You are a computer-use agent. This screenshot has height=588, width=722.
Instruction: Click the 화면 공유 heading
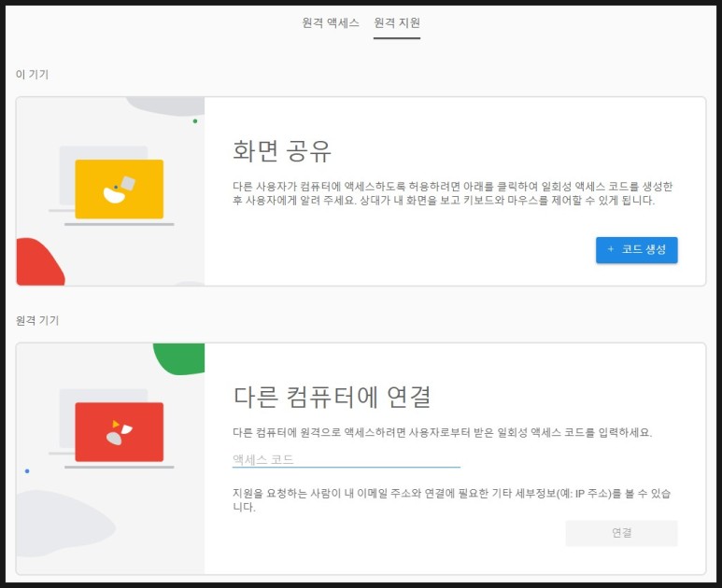point(282,151)
